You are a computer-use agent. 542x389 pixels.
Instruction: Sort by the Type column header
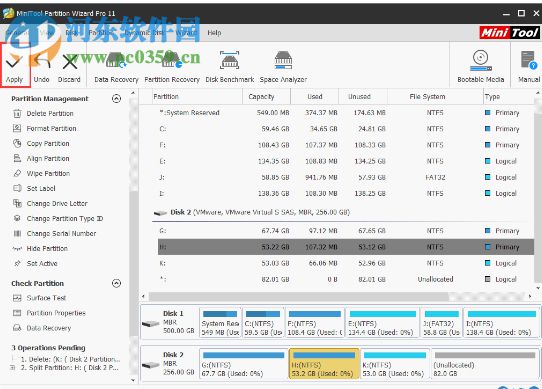coord(508,96)
